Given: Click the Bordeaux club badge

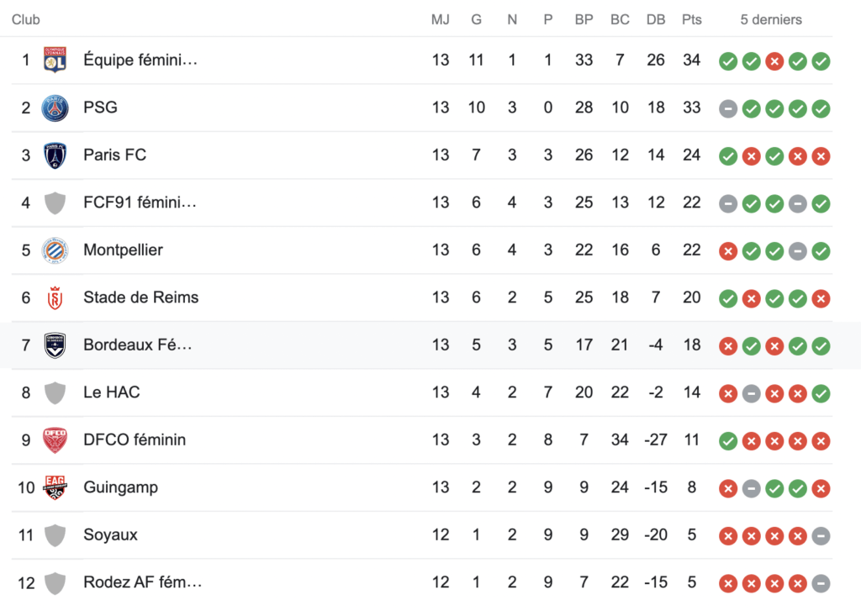Looking at the screenshot, I should click(55, 345).
